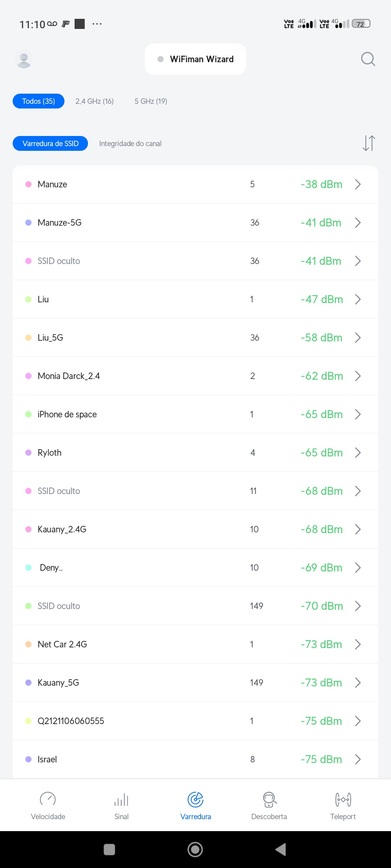Expand Liu_5G network details chevron
The height and width of the screenshot is (868, 391).
(358, 338)
